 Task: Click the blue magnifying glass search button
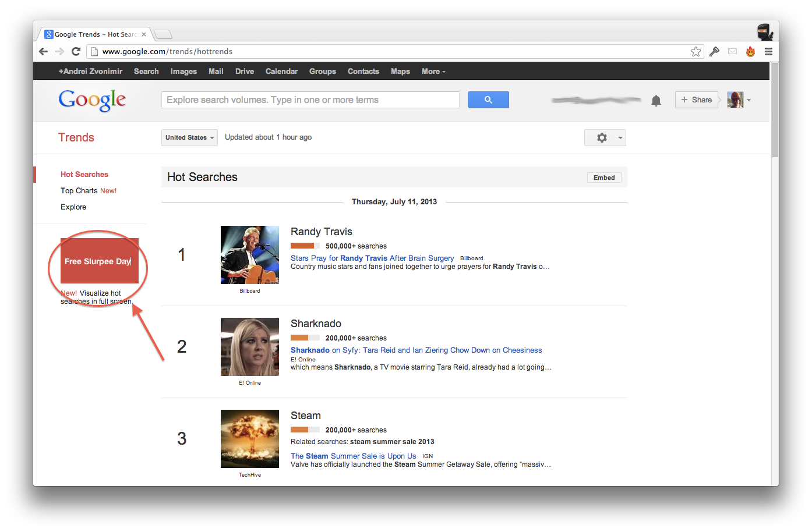(x=488, y=100)
